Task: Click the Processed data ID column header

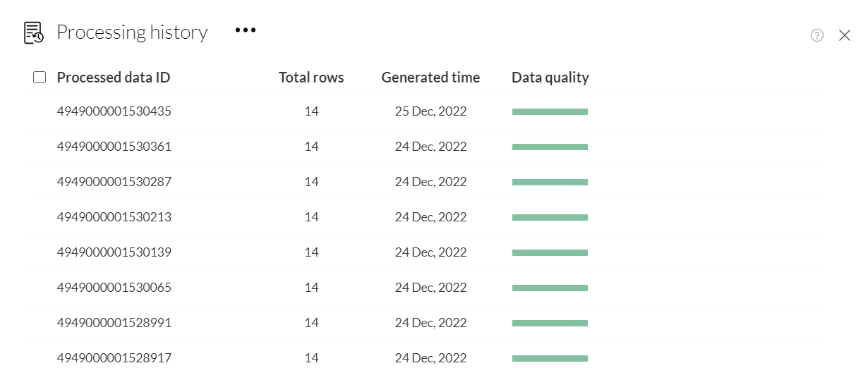Action: tap(114, 78)
